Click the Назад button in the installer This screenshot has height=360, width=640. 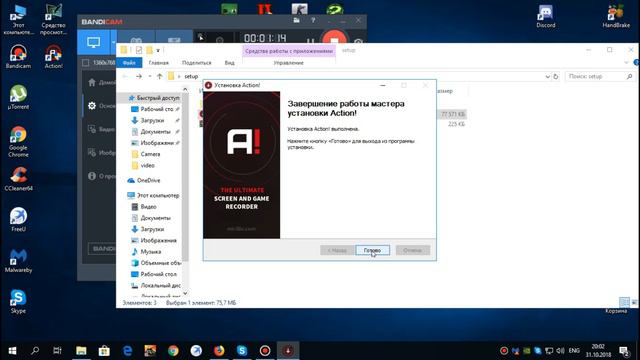pyautogui.click(x=337, y=250)
